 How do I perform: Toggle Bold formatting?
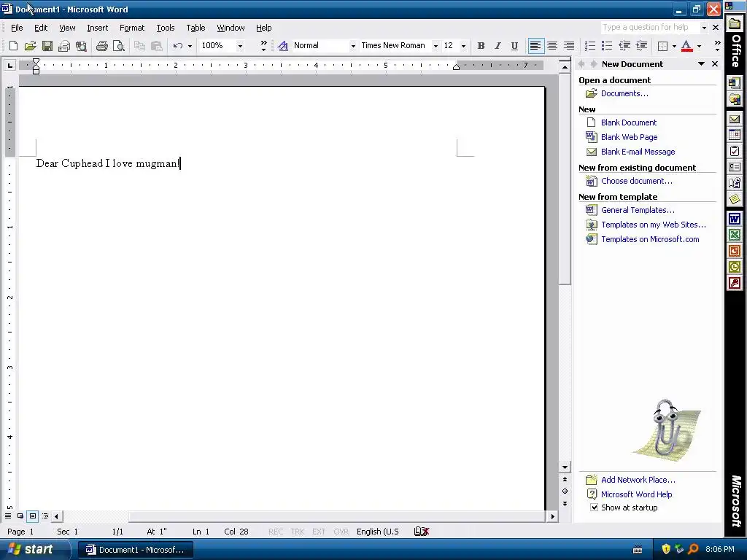click(481, 46)
